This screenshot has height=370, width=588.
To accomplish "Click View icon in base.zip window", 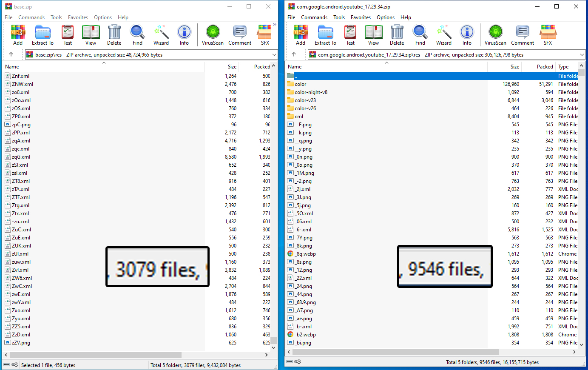I will 91,35.
